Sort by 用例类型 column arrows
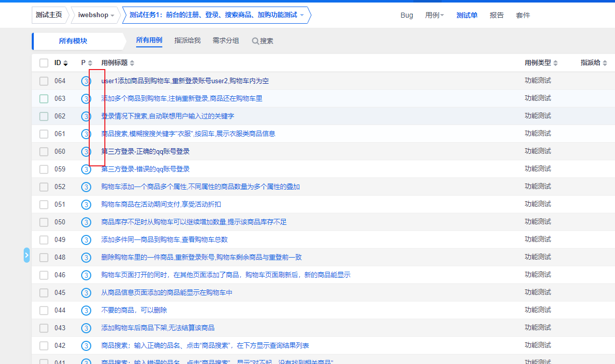The height and width of the screenshot is (364, 615). coord(556,63)
